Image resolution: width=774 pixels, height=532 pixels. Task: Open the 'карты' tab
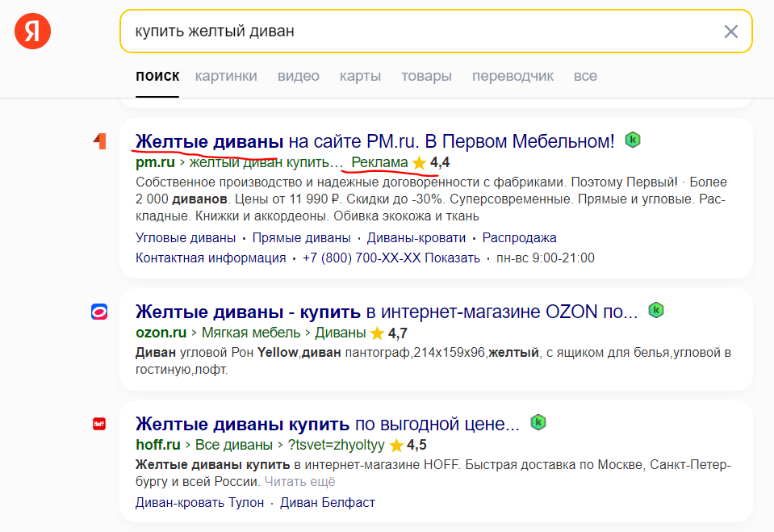pyautogui.click(x=360, y=76)
